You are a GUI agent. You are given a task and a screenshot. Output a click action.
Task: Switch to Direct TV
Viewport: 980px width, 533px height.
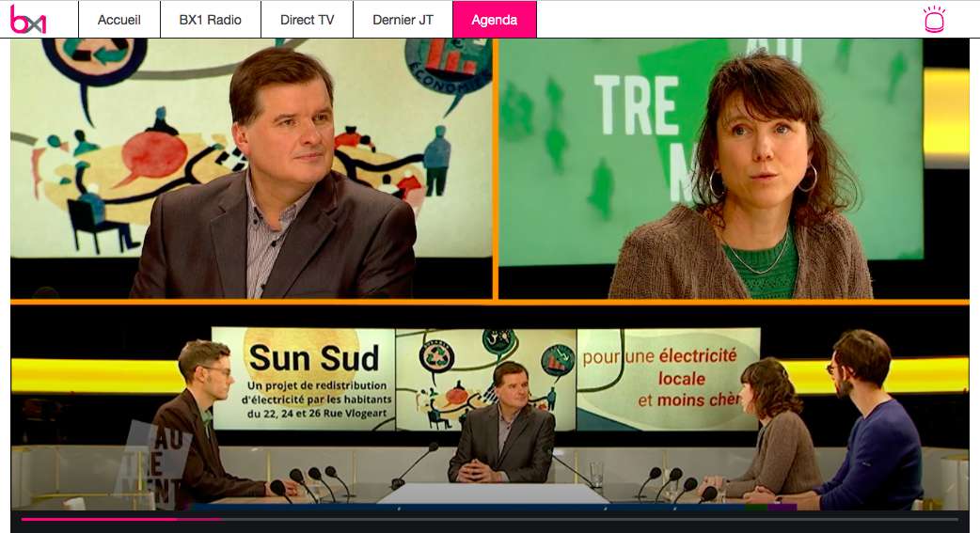point(306,20)
